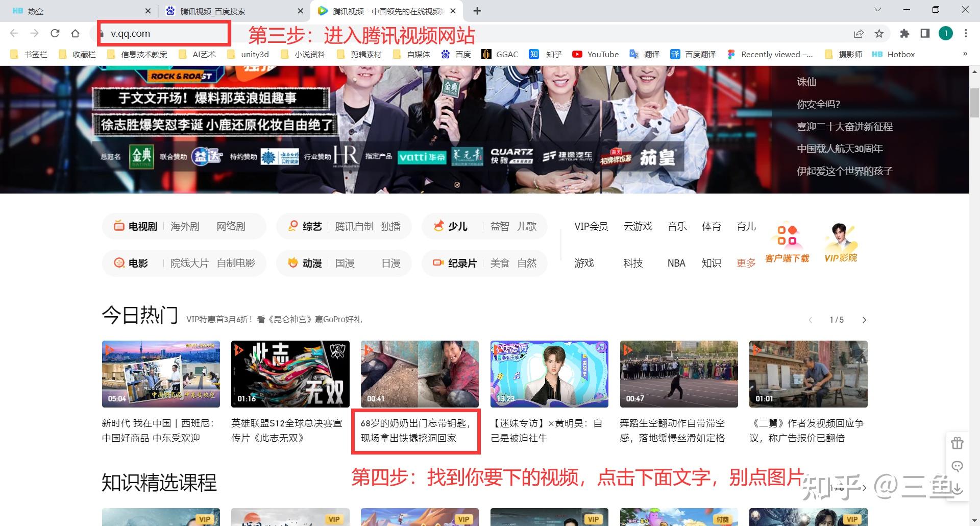980x526 pixels.
Task: Open the AI艺术 bookmark folder
Action: [197, 54]
